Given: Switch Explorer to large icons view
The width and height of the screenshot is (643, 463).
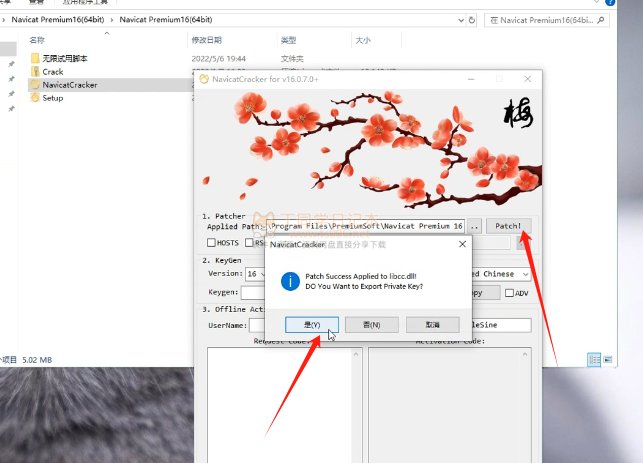Looking at the screenshot, I should click(x=608, y=360).
